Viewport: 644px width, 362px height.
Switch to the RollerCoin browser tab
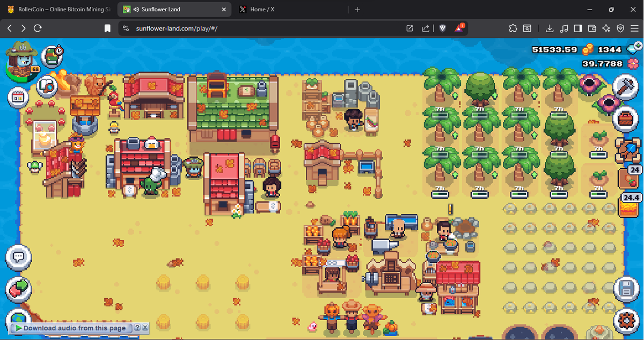59,9
